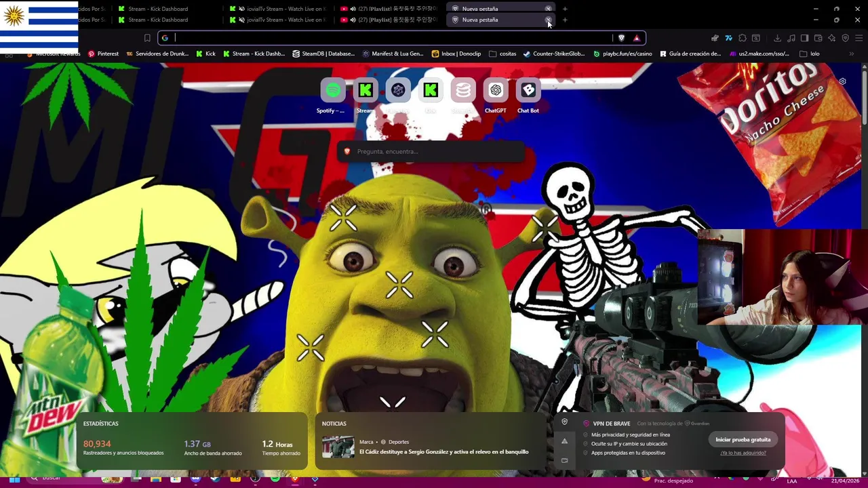Click the 1.37 GB bandwidth saved stat
The width and height of the screenshot is (868, 488).
click(x=197, y=444)
